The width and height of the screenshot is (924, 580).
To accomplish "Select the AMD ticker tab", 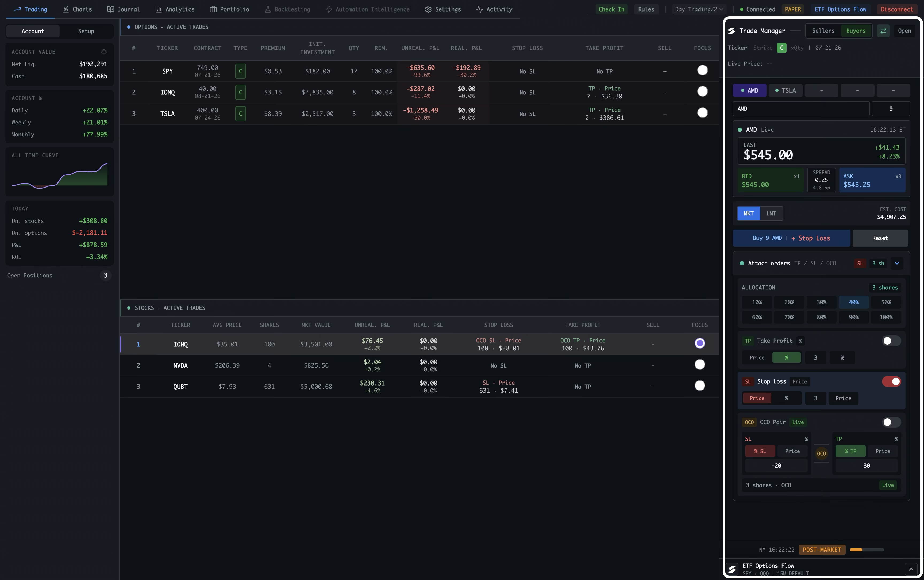I will click(750, 90).
